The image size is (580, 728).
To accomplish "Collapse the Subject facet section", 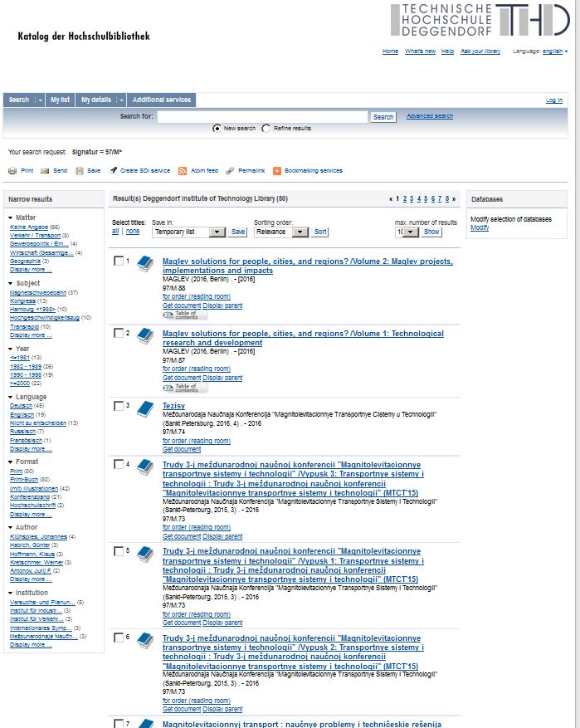I will pos(11,283).
